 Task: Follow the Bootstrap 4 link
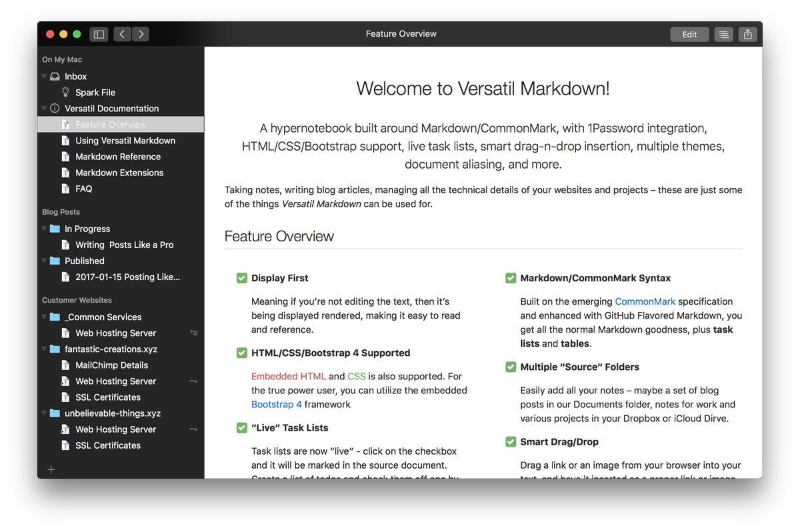coord(277,404)
